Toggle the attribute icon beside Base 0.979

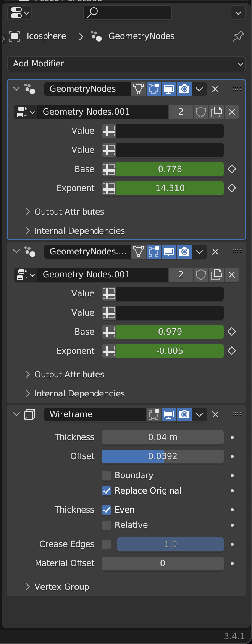click(x=109, y=332)
